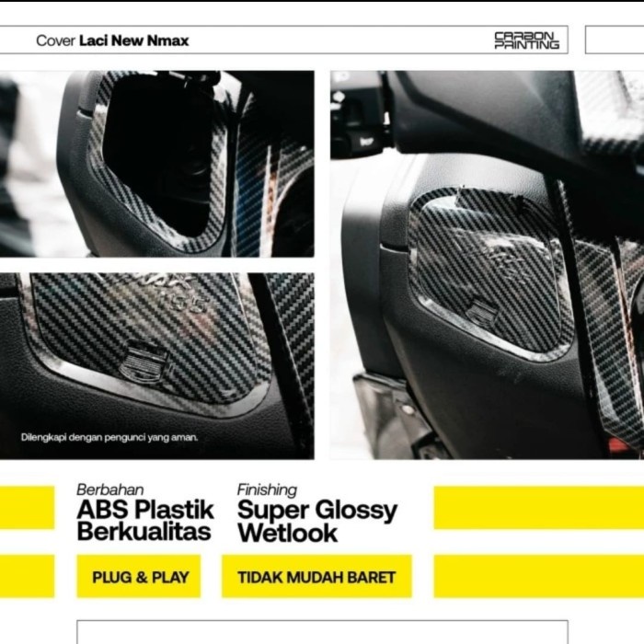The width and height of the screenshot is (644, 644).
Task: Click the Carbon Painting logo
Action: pos(526,40)
